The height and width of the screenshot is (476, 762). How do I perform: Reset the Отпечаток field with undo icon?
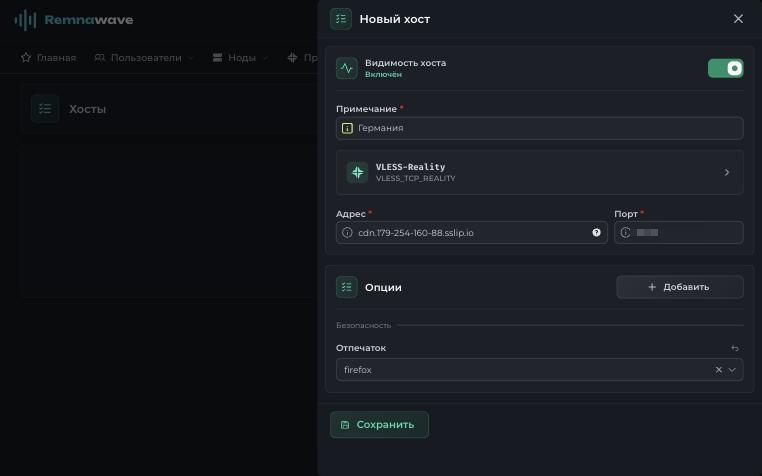(735, 348)
